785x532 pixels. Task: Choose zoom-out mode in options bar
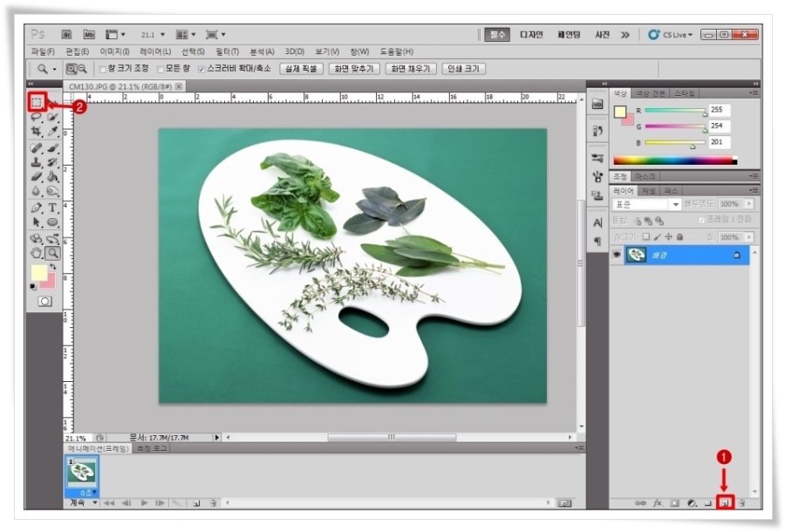(x=83, y=69)
